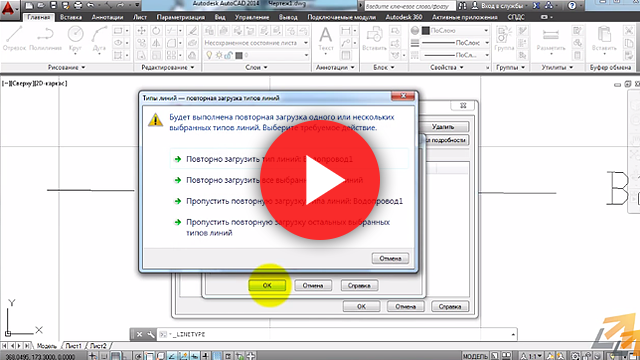
Task: Select the Полилиния tool
Action: click(x=46, y=38)
